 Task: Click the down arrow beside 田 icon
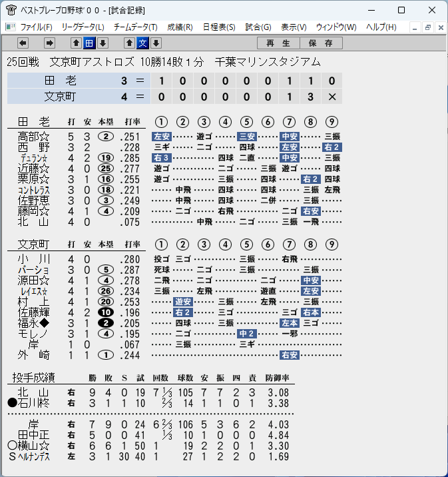pyautogui.click(x=103, y=43)
